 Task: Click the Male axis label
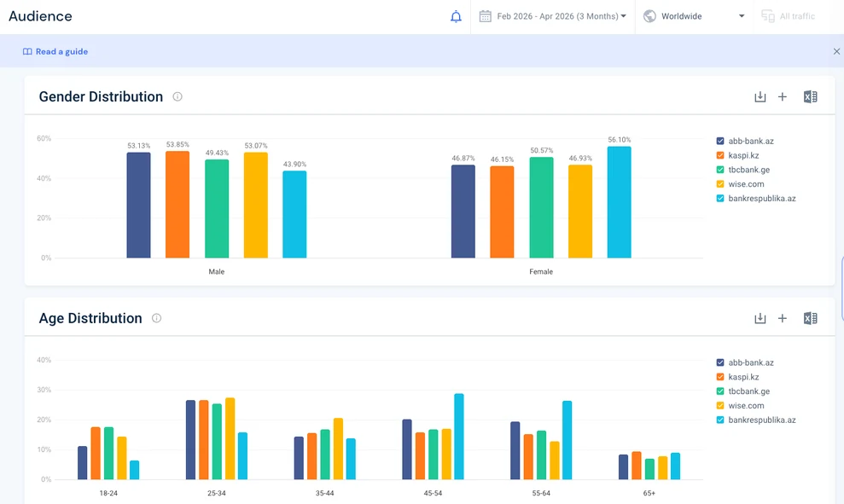click(x=217, y=272)
